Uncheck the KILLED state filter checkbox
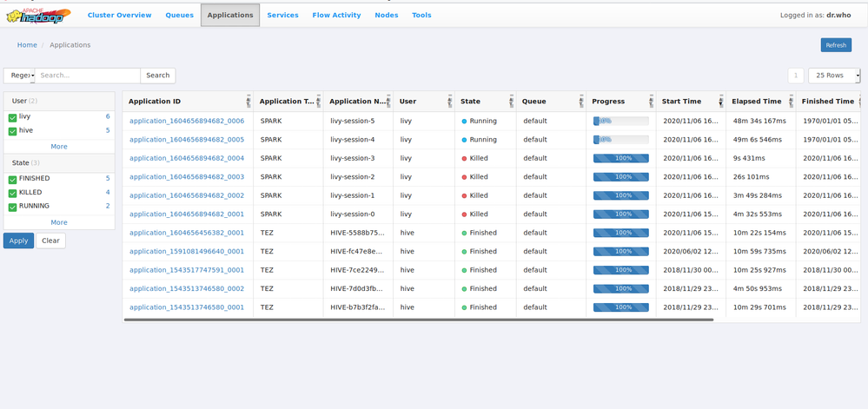 pos(13,193)
